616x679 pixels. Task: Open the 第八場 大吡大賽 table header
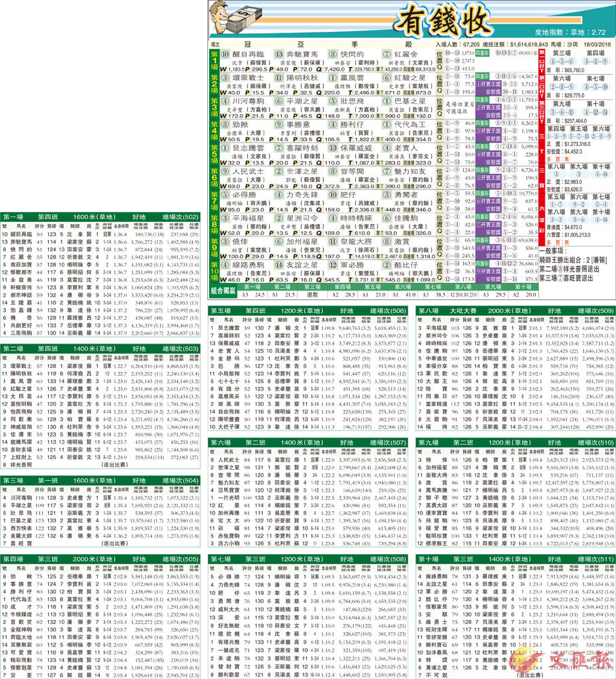click(x=515, y=310)
